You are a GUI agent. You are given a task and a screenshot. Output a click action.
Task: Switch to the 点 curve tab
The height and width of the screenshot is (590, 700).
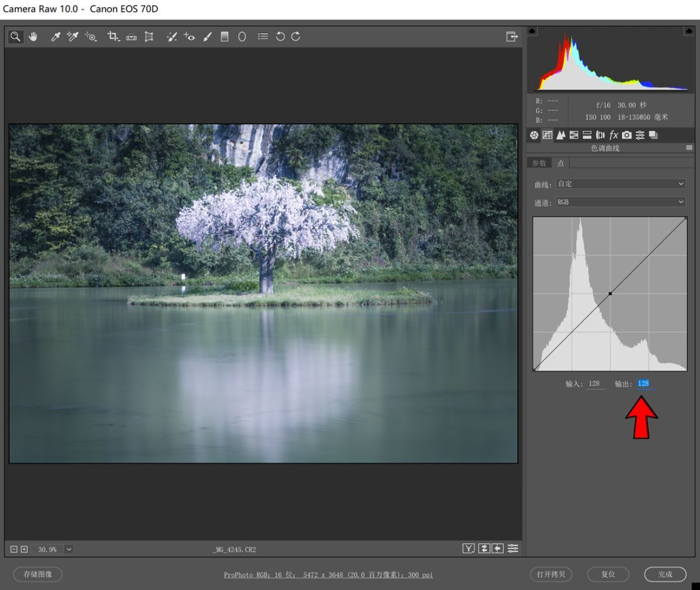coord(561,163)
